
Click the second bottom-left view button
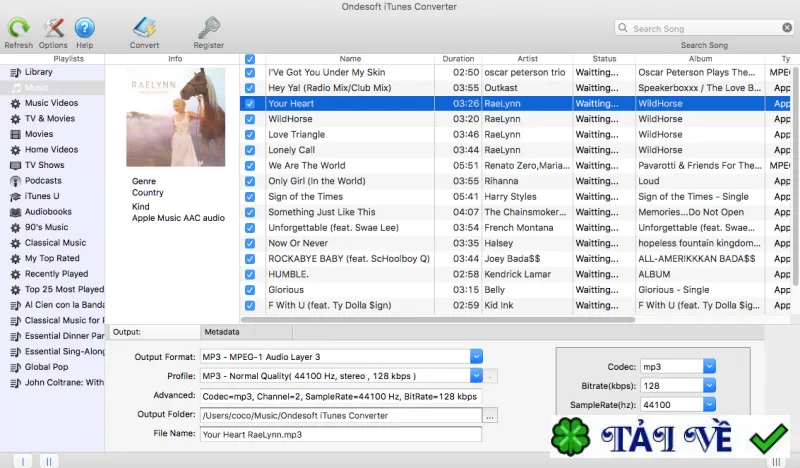[x=49, y=461]
